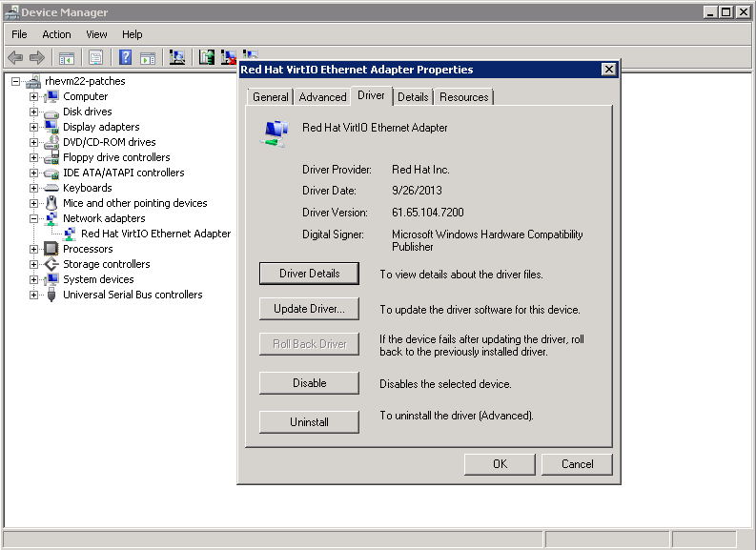This screenshot has width=756, height=550.
Task: Click the Red Hat VirtIO adapter tree icon
Action: (x=70, y=234)
